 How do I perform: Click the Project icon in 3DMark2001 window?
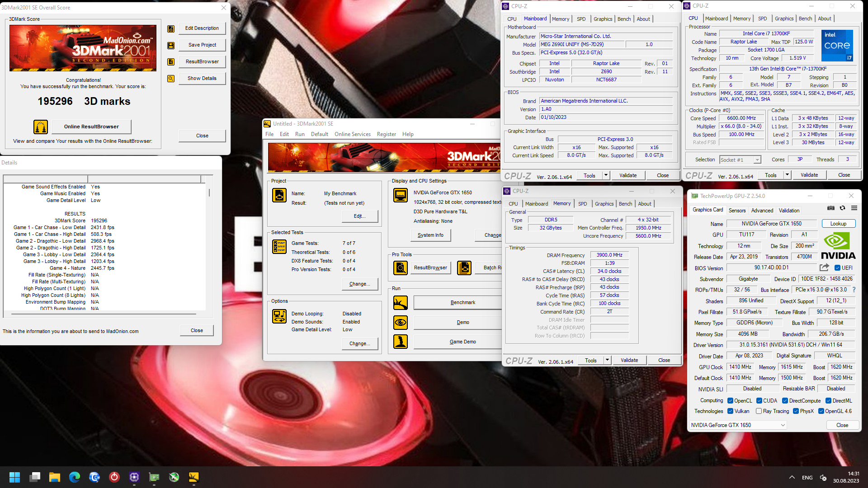[x=279, y=195]
